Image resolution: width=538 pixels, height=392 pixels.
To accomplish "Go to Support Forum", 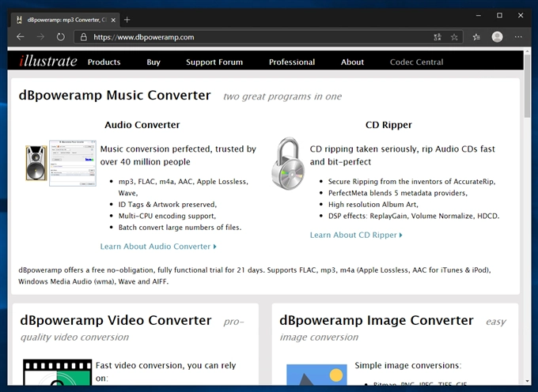I will pyautogui.click(x=214, y=62).
